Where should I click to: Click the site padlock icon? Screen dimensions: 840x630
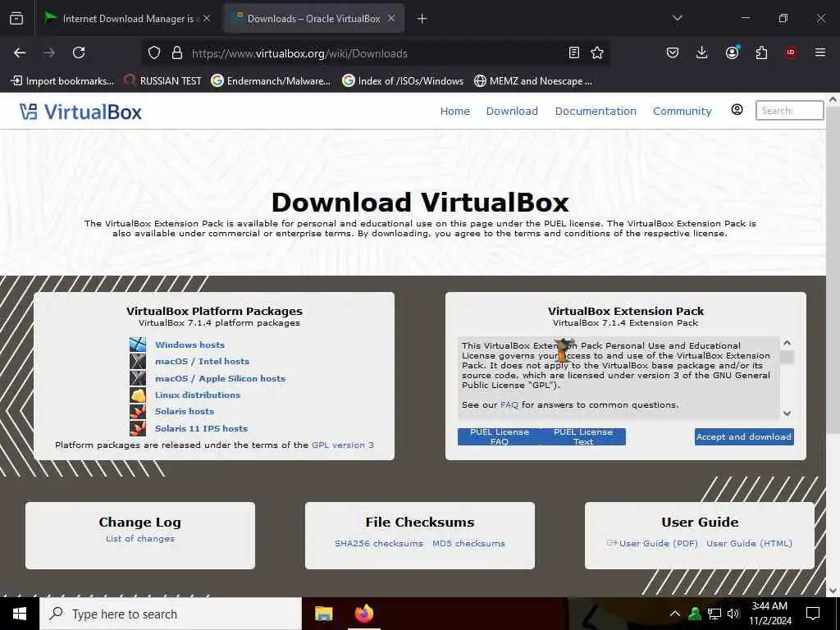[177, 53]
